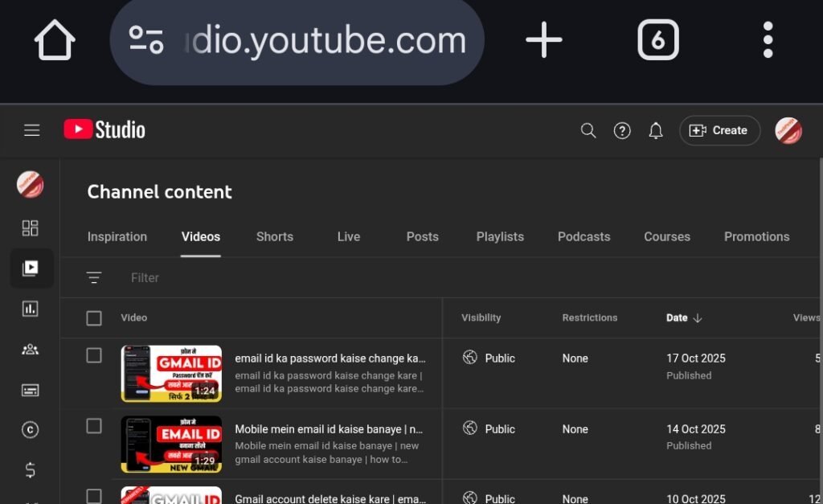Check the select-all videos checkbox
823x504 pixels.
93,318
